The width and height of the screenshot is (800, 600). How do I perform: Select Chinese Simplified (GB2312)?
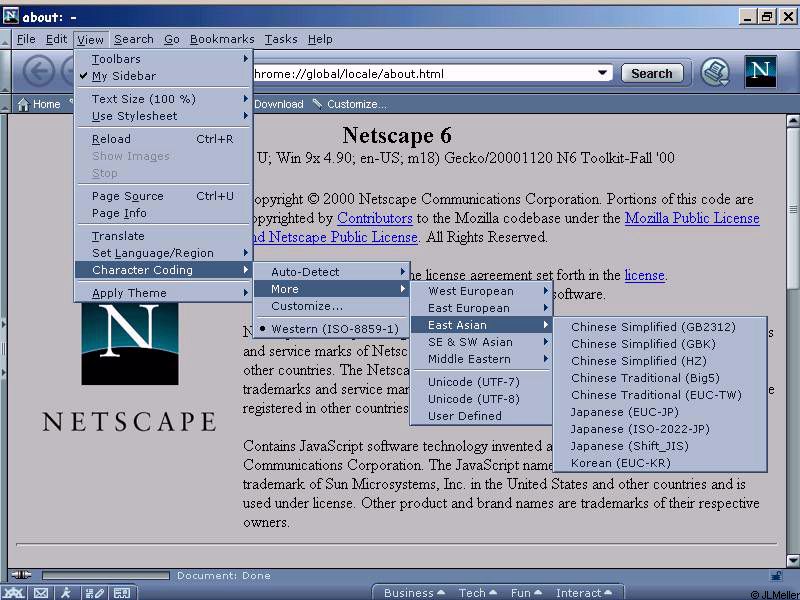coord(660,327)
